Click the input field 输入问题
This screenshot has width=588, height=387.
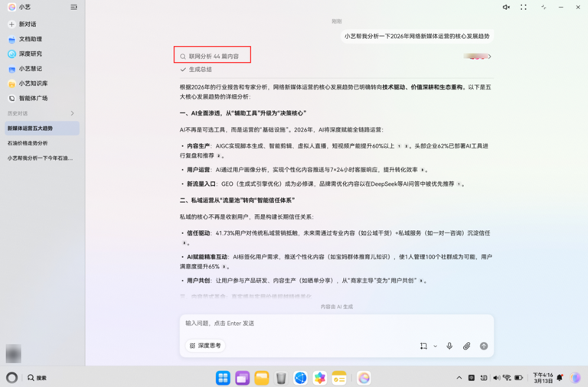tap(336, 324)
